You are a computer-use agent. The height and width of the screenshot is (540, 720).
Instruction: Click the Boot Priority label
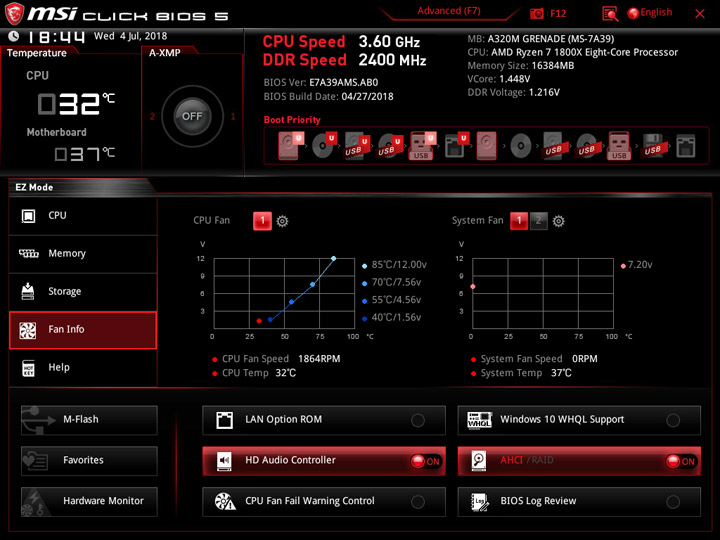292,120
